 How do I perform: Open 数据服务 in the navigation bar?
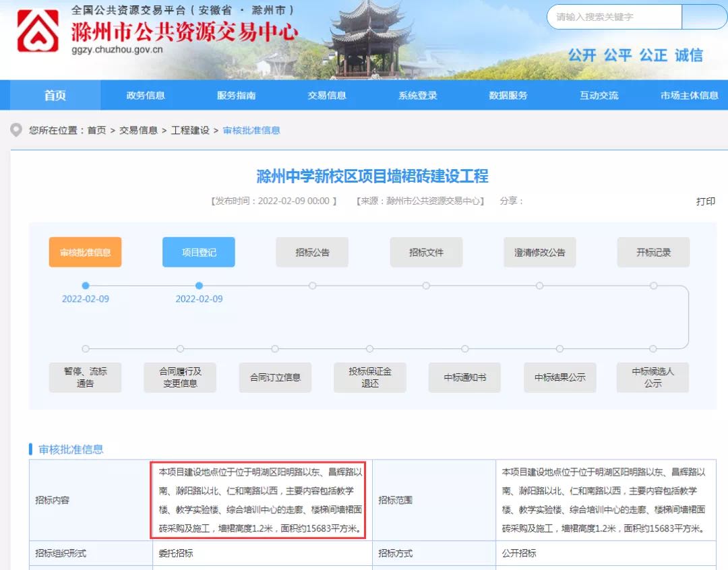click(x=508, y=96)
